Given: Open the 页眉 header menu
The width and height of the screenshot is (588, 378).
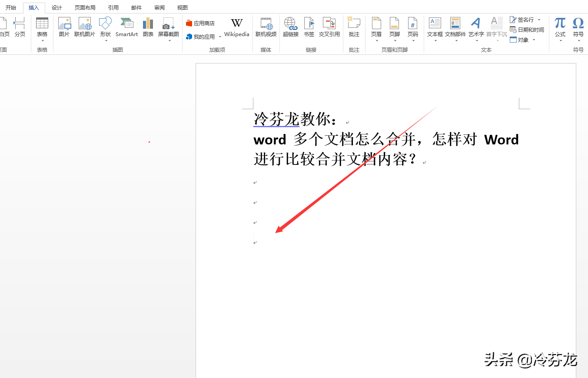Looking at the screenshot, I should point(376,30).
